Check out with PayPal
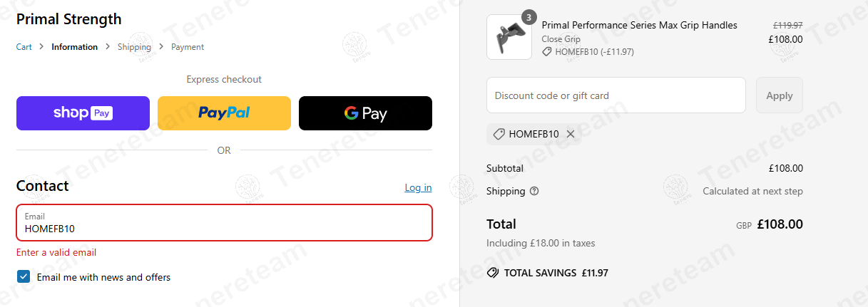 pos(224,113)
